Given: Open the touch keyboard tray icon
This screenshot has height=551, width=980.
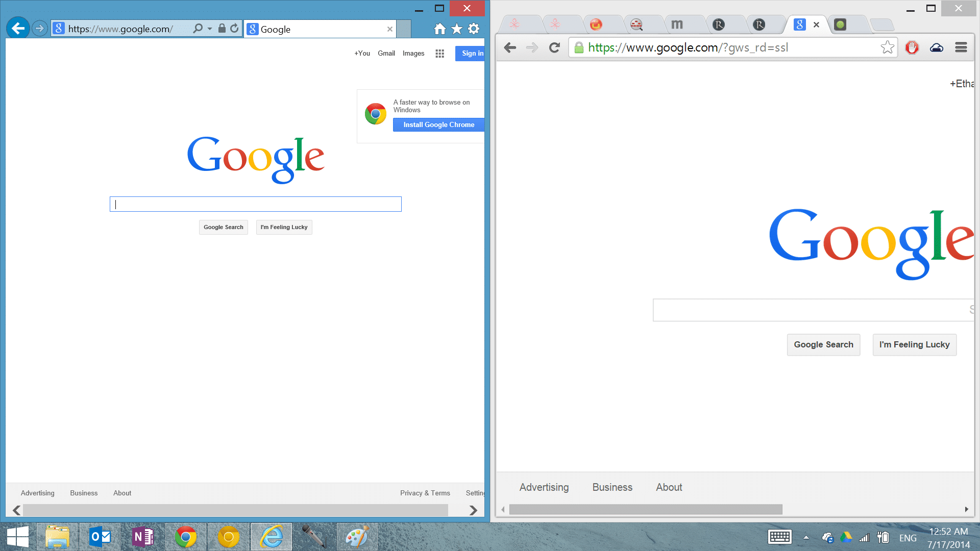Looking at the screenshot, I should (779, 537).
